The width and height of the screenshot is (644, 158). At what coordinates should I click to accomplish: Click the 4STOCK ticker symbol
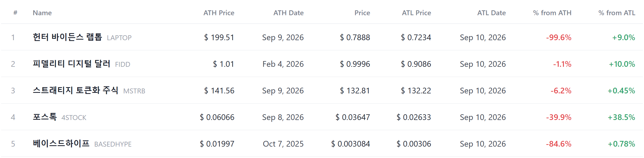click(x=74, y=118)
